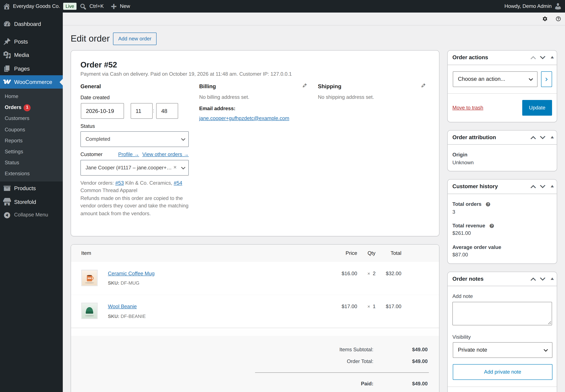Open the help question mark icon
Screen dimensions: 565x392
[x=558, y=19]
